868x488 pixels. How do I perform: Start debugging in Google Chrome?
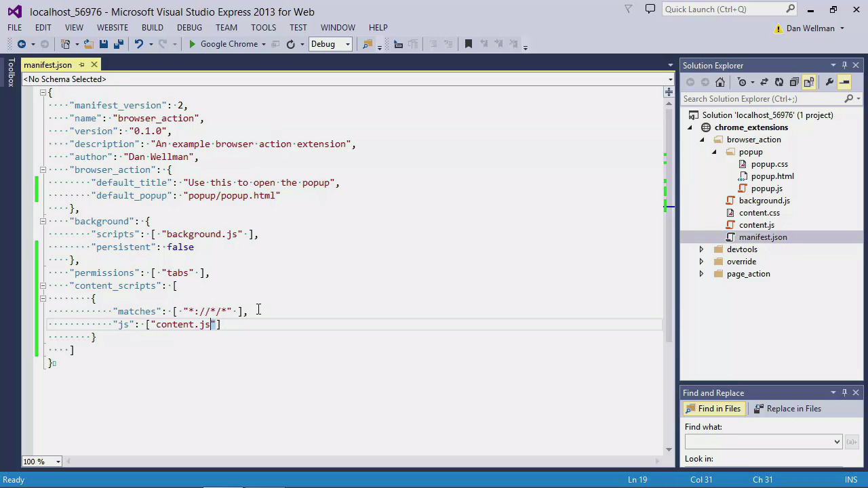click(x=223, y=44)
